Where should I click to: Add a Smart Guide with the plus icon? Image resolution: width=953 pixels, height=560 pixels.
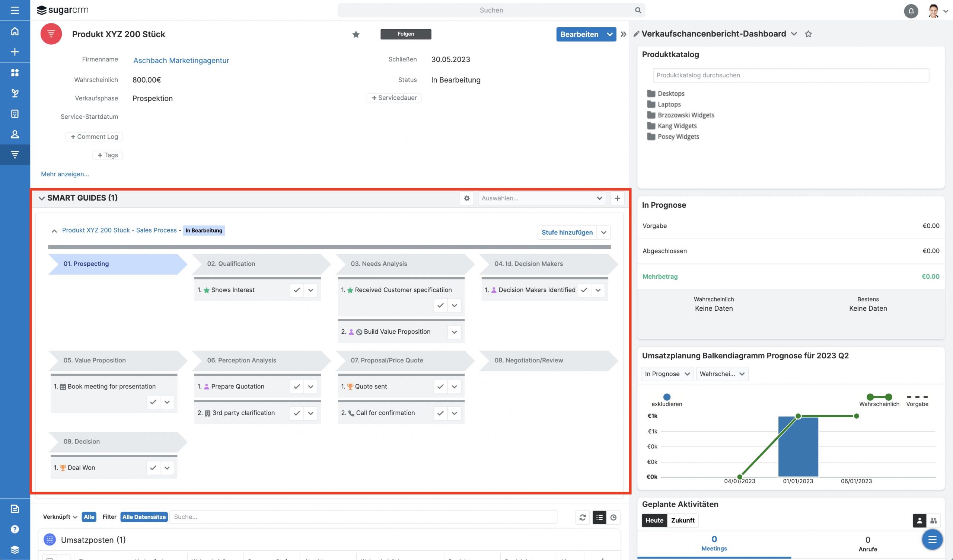617,198
